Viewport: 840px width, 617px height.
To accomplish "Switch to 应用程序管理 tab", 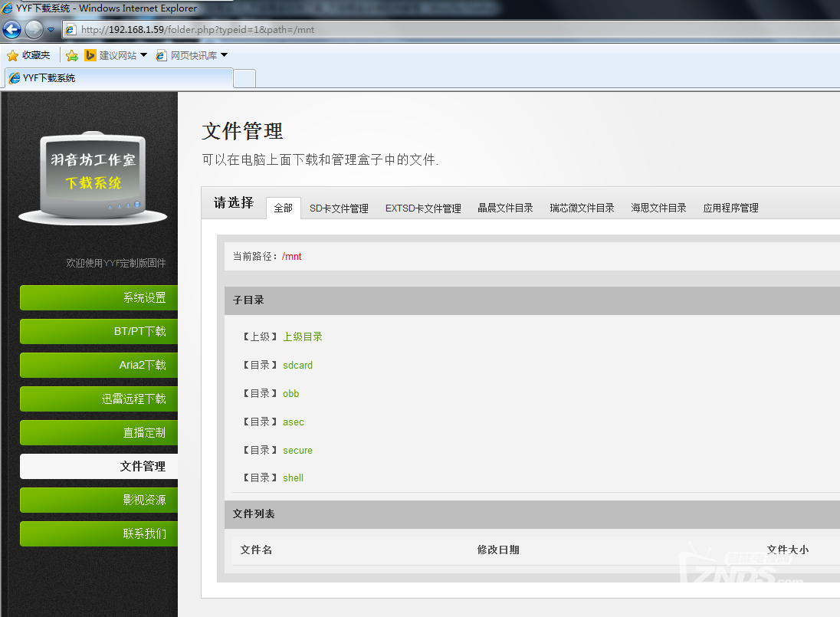I will click(730, 208).
